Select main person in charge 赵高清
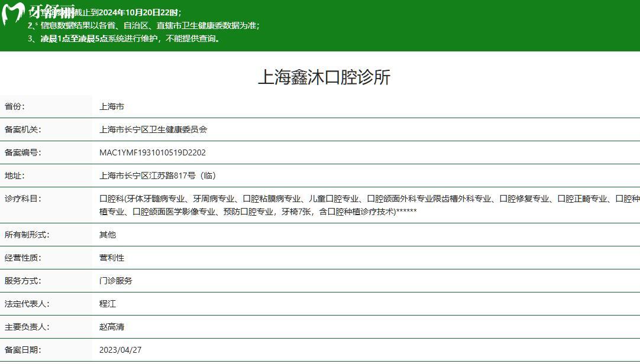Image resolution: width=640 pixels, height=364 pixels. coord(111,327)
